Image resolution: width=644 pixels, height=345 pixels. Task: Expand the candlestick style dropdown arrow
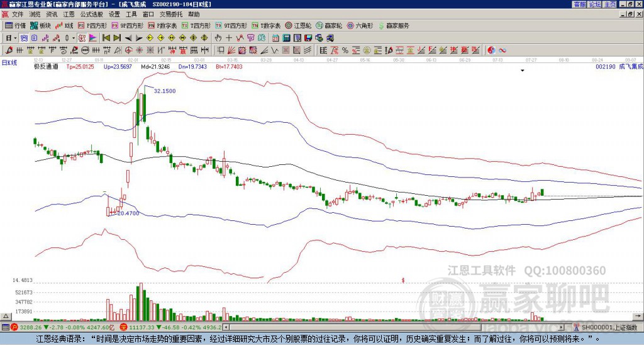[74, 38]
